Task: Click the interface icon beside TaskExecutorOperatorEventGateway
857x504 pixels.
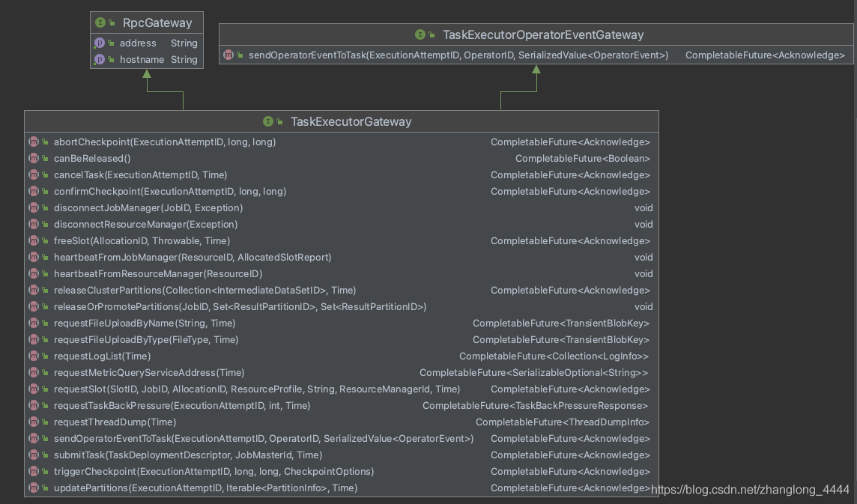Action: 420,34
